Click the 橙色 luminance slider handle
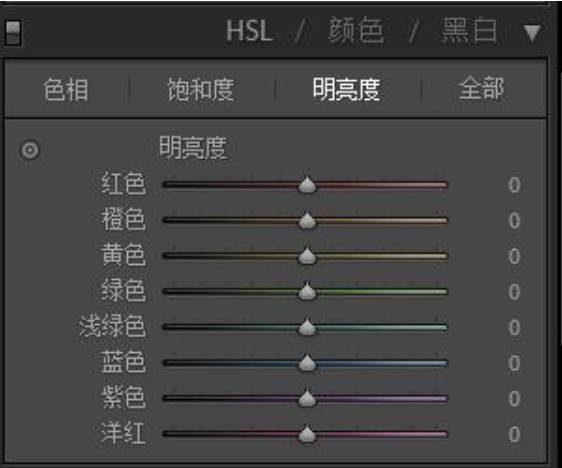Viewport: 562px width, 468px height. [x=307, y=220]
